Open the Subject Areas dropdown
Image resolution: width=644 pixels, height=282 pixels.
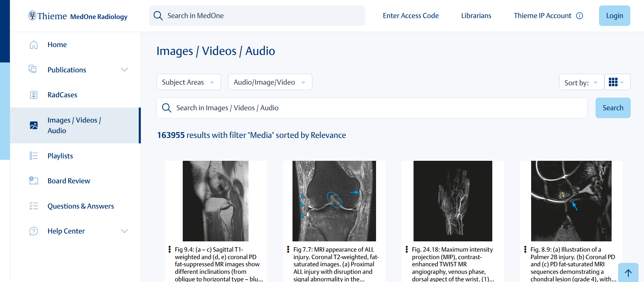tap(189, 82)
